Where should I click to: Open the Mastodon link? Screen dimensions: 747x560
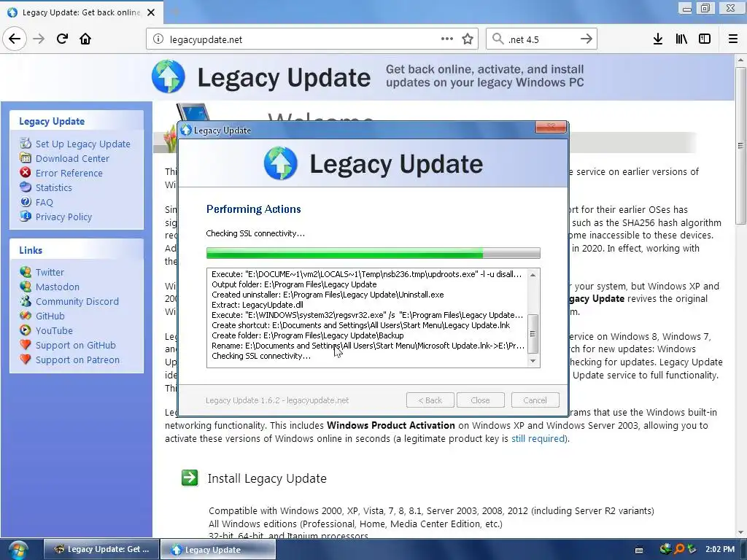[x=58, y=287]
